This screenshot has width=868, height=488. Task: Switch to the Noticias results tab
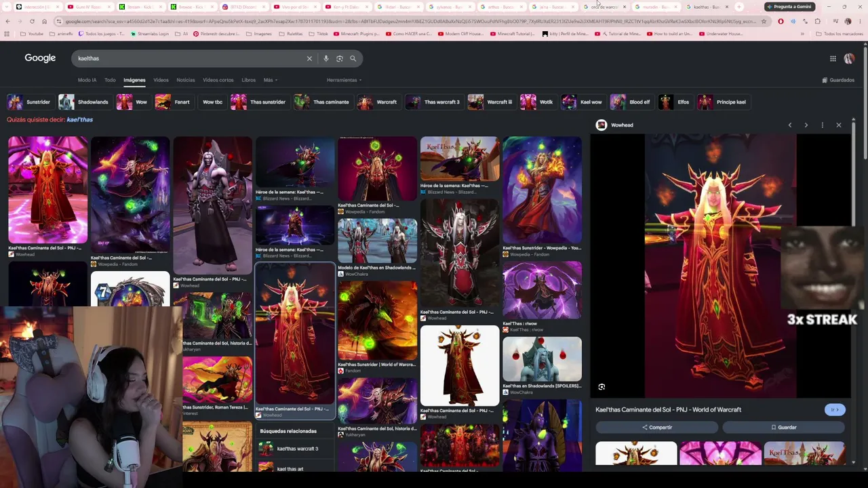tap(186, 80)
